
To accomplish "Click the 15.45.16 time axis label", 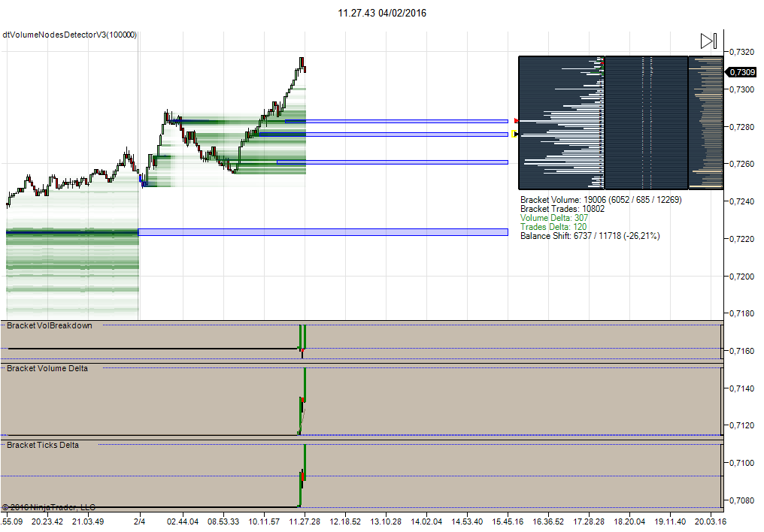I will coord(508,521).
